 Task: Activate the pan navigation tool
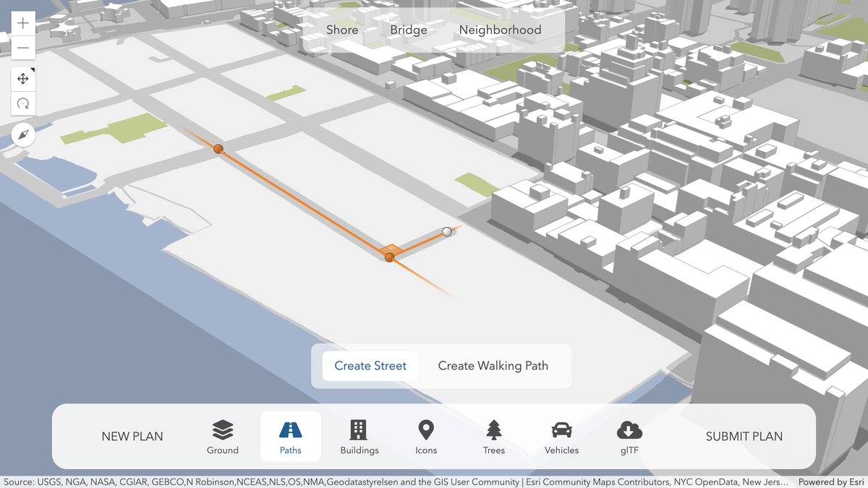pos(23,79)
